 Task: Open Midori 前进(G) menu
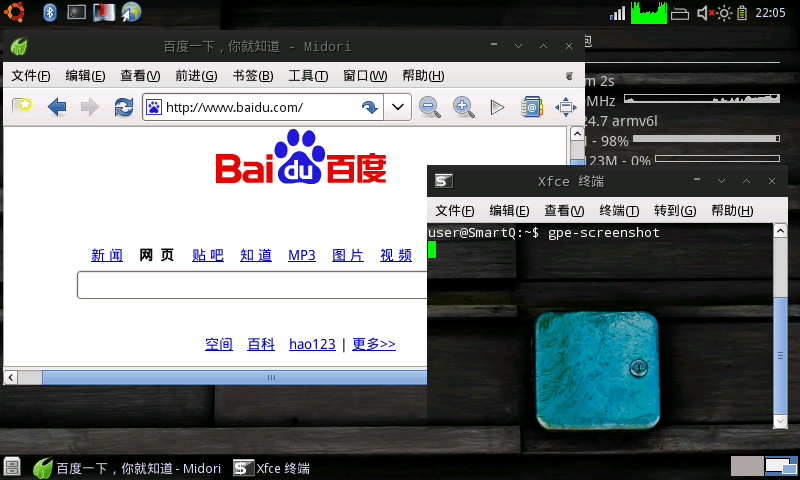pyautogui.click(x=196, y=76)
